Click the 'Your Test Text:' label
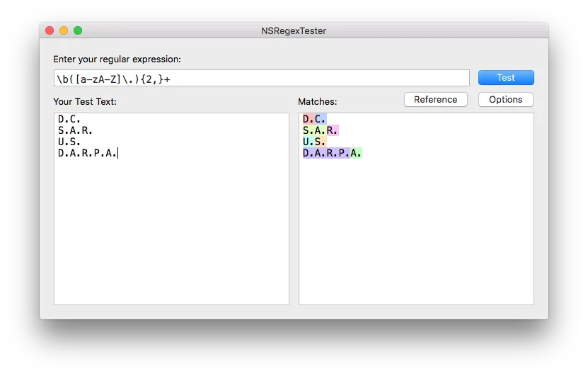 point(85,102)
